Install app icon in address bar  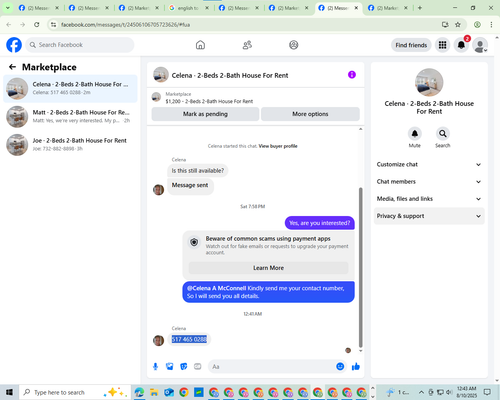(x=445, y=25)
